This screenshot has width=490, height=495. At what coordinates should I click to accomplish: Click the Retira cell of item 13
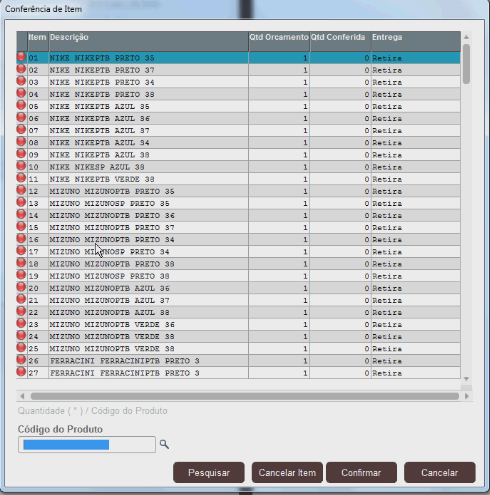(416, 203)
